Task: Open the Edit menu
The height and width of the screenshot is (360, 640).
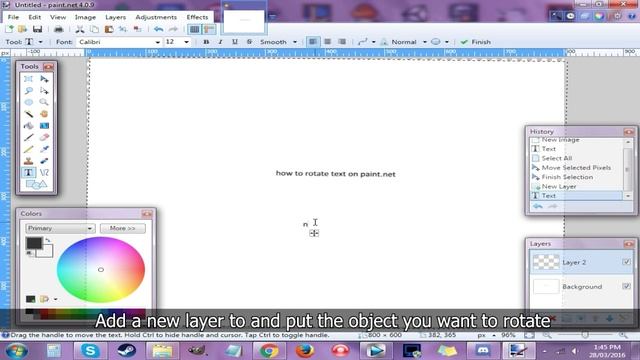Action: click(35, 17)
